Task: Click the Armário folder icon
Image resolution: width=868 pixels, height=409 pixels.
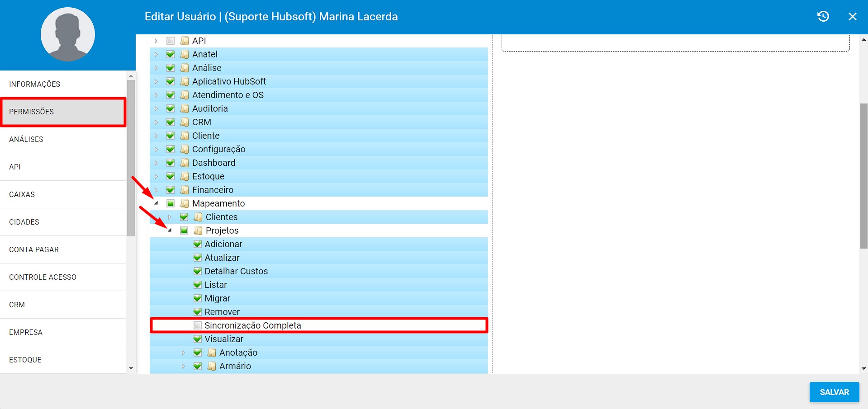Action: coord(212,366)
